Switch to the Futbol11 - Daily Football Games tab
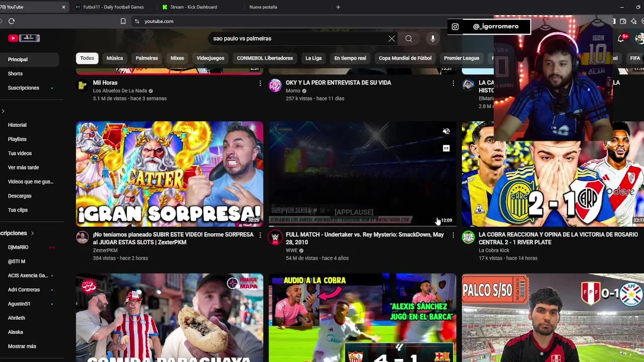Viewport: 644px width, 362px height. tap(114, 7)
